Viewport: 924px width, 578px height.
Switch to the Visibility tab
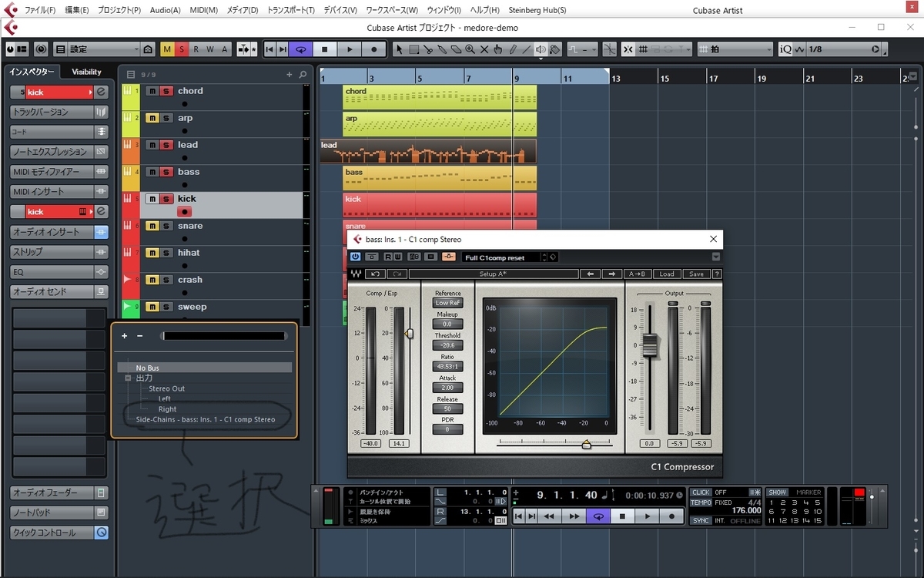[x=87, y=72]
